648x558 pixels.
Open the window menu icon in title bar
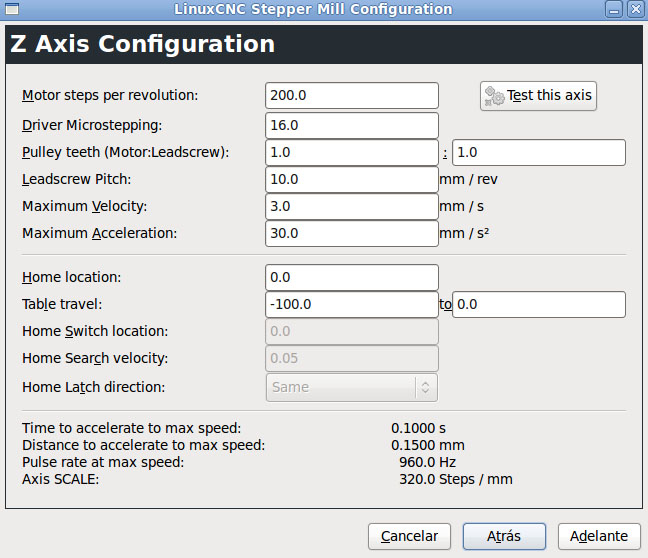click(12, 9)
